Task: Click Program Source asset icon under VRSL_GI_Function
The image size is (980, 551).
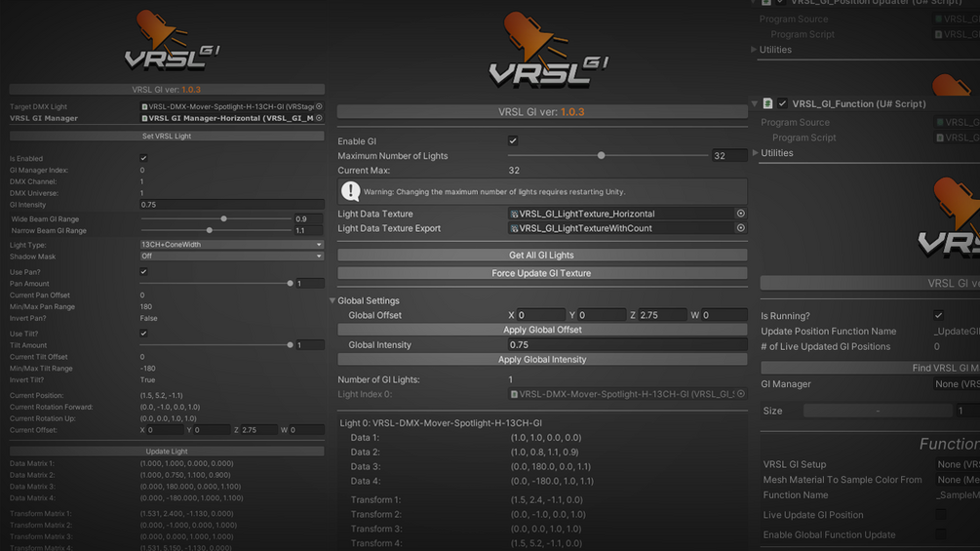Action: (x=939, y=123)
